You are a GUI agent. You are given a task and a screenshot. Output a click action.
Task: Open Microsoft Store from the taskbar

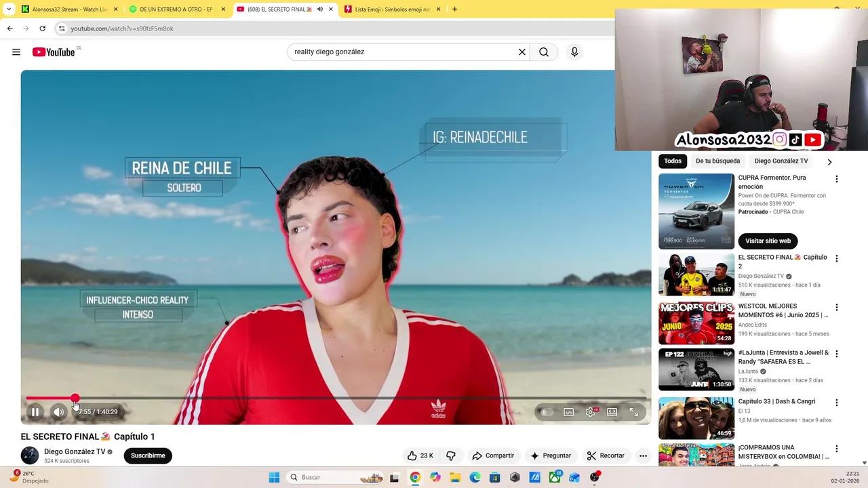[x=495, y=477]
